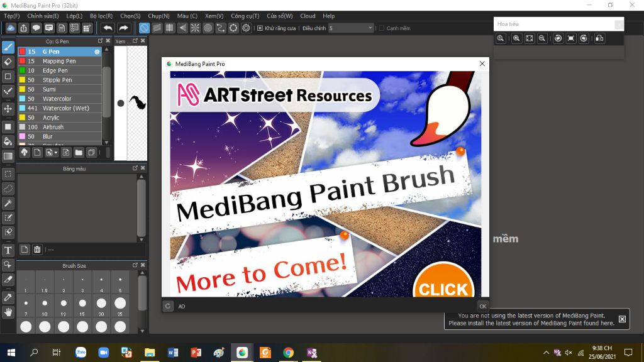Select the Lasso tool

pos(8,189)
